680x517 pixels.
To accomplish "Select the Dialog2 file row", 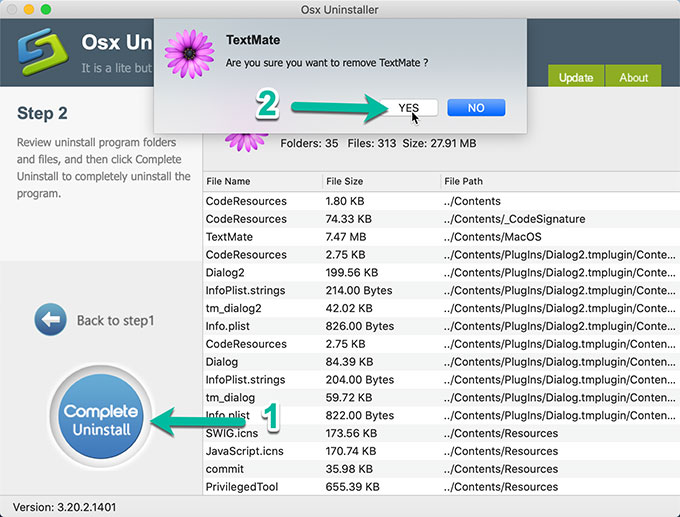I will (441, 272).
